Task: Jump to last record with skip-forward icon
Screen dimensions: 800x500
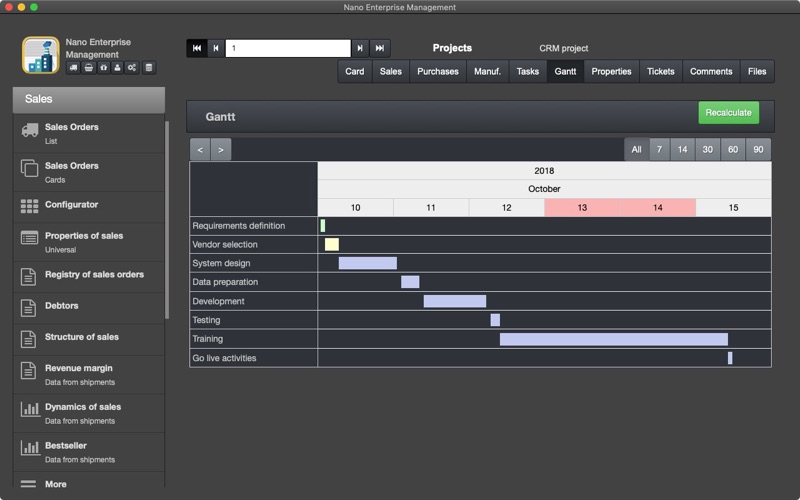Action: [380, 48]
